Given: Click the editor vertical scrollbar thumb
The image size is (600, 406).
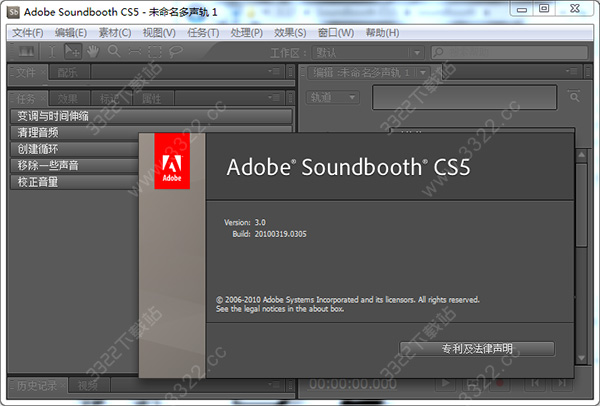Looking at the screenshot, I should (x=581, y=205).
